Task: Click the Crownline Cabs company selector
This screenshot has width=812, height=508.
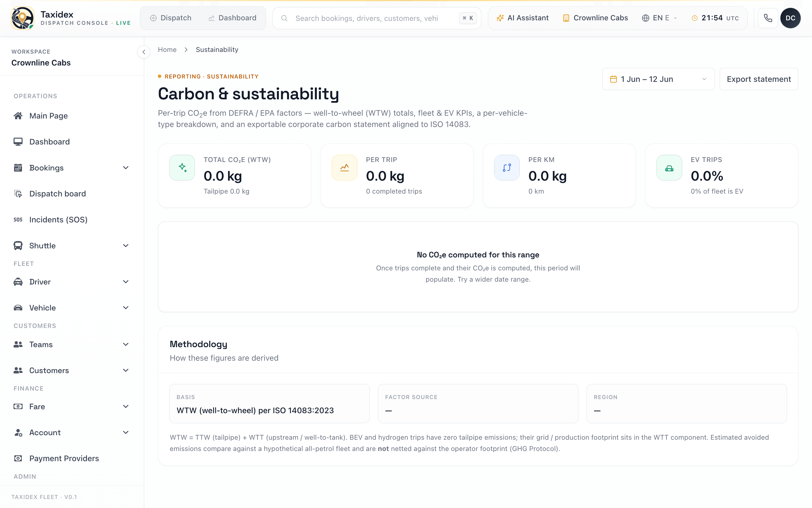Action: click(595, 18)
